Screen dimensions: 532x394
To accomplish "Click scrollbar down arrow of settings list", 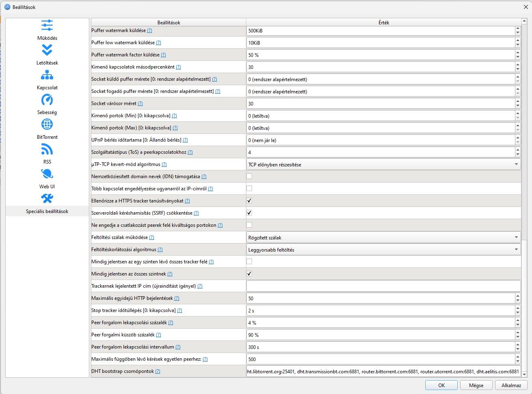I will click(524, 374).
